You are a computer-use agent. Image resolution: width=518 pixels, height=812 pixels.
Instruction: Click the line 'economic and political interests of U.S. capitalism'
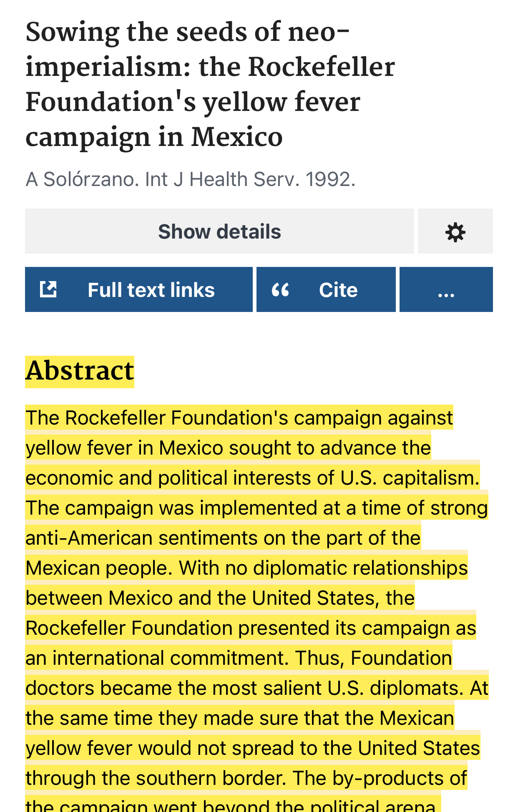coord(252,478)
